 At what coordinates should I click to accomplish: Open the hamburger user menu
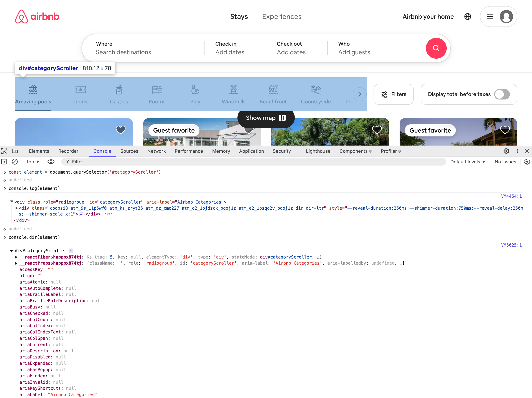point(490,16)
